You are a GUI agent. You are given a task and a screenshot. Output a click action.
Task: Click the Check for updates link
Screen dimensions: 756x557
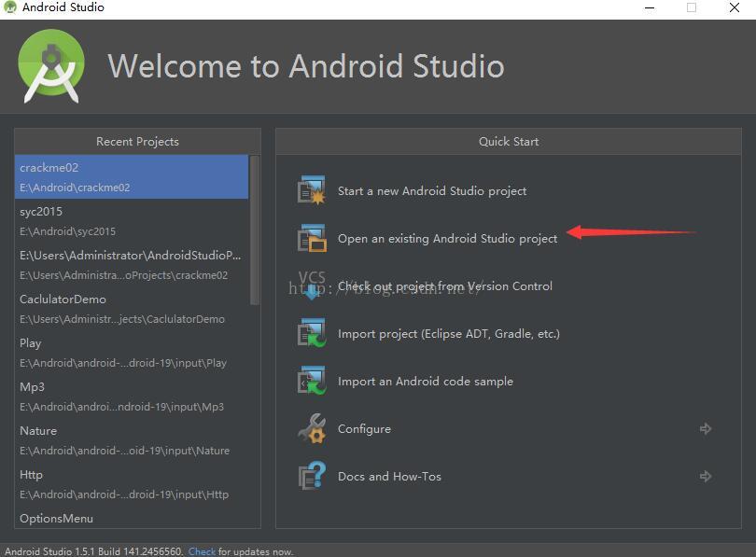pos(202,551)
